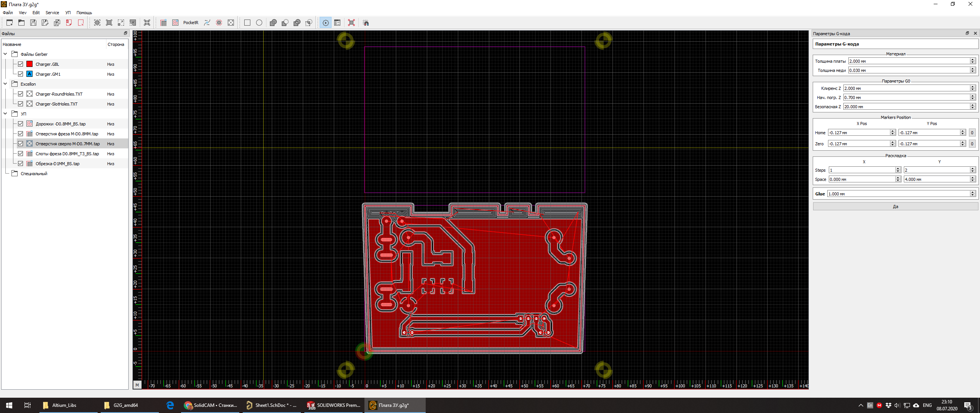Screen dimensions: 980x413
Task: Click the red Charger.GBL color swatch
Action: click(x=29, y=64)
